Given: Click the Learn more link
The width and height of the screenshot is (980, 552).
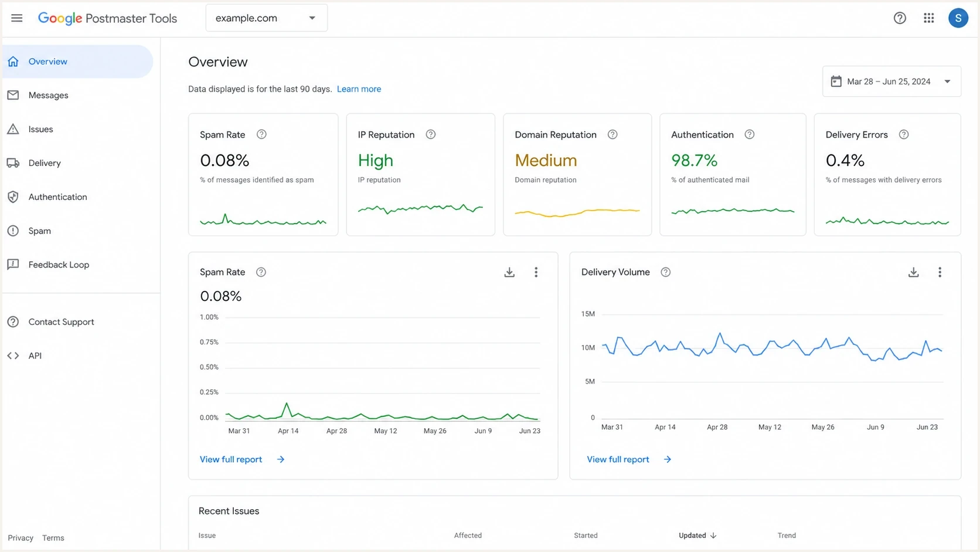Looking at the screenshot, I should click(x=359, y=89).
